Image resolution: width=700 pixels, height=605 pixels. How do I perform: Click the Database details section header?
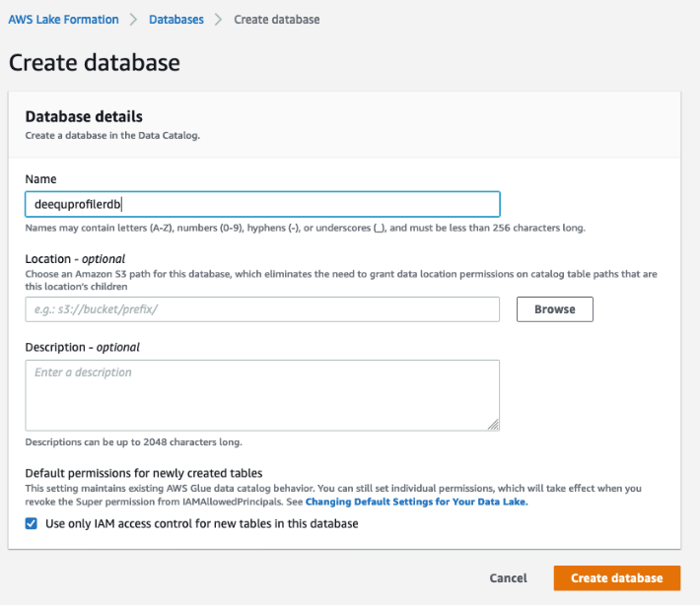[x=84, y=116]
